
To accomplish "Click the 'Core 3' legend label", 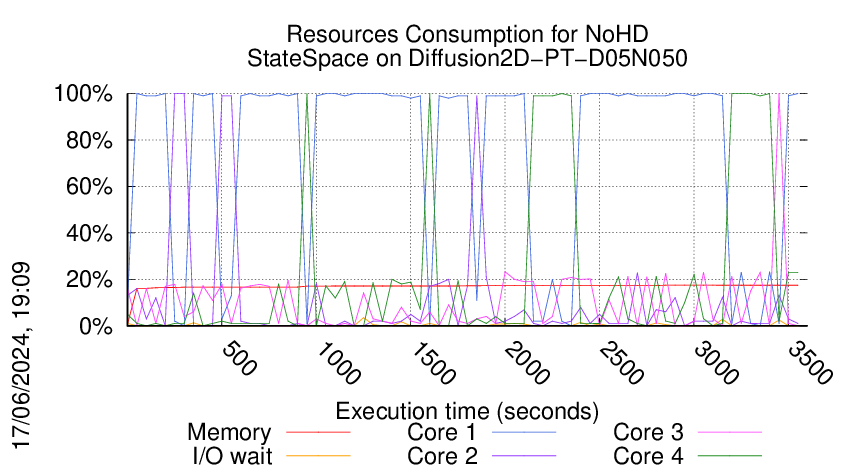I will [x=648, y=432].
